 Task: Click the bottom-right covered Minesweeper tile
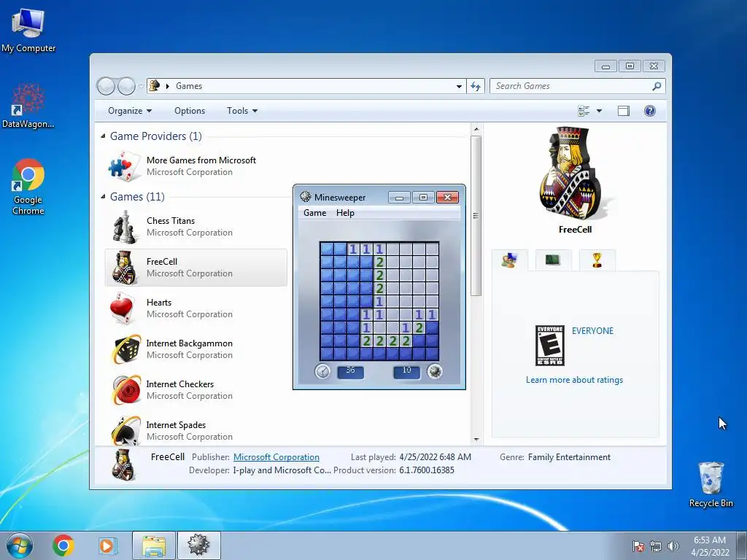tap(432, 354)
